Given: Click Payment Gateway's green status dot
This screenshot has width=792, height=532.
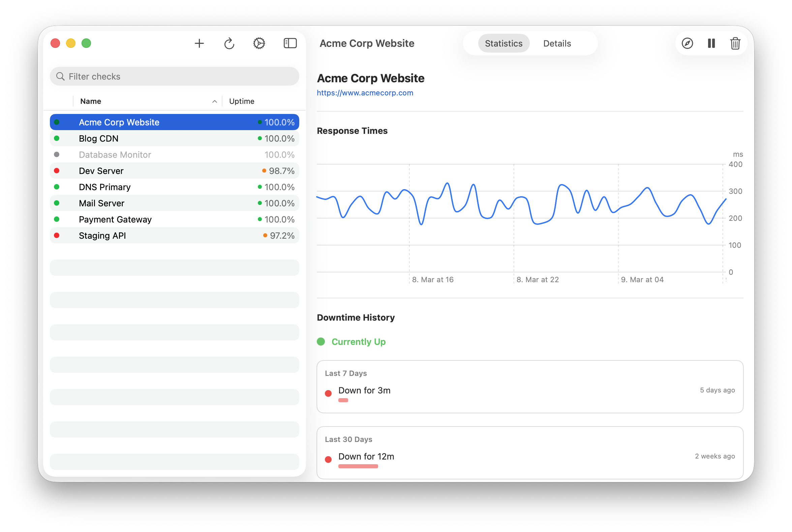Looking at the screenshot, I should tap(57, 219).
